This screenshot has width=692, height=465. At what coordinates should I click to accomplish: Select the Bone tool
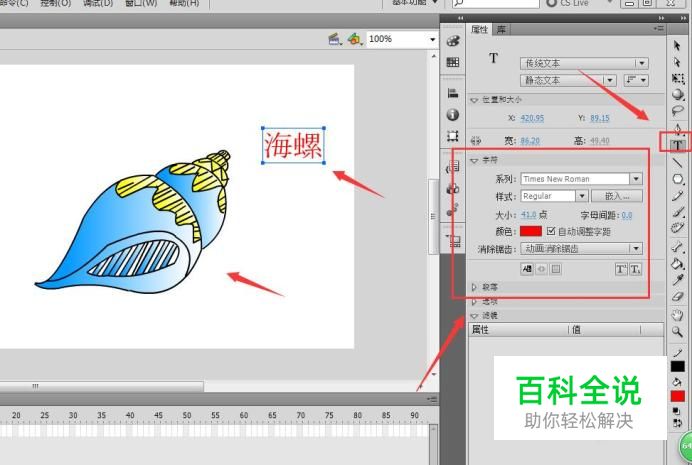[677, 247]
